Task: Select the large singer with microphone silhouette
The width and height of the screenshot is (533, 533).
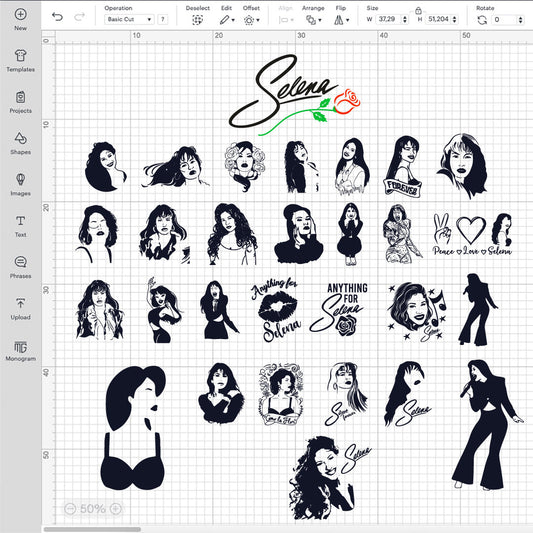Action: click(x=487, y=425)
